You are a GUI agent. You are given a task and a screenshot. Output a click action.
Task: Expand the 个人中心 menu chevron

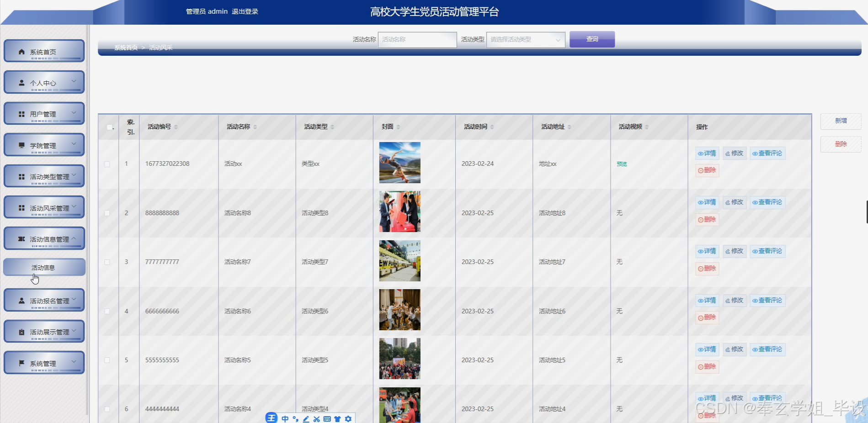pyautogui.click(x=74, y=81)
